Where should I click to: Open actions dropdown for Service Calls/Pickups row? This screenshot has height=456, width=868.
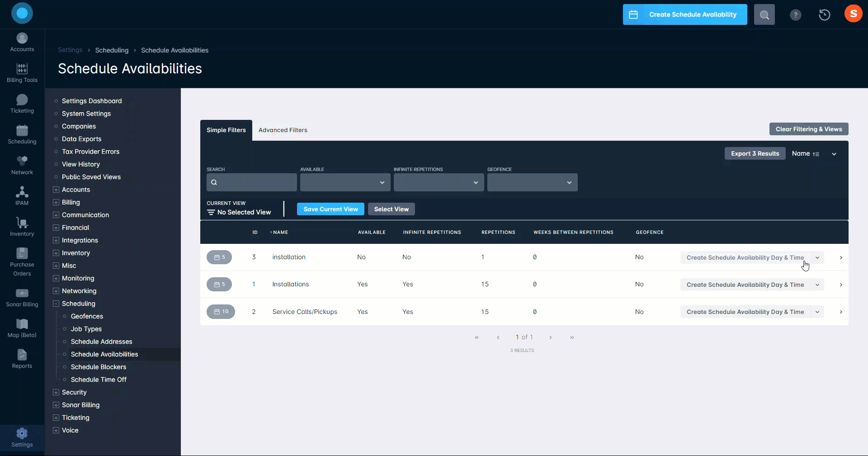click(x=817, y=312)
